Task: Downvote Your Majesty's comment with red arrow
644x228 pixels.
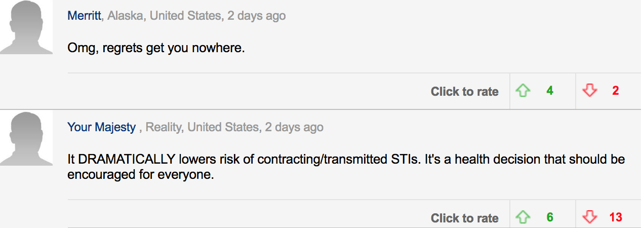Action: (x=589, y=218)
